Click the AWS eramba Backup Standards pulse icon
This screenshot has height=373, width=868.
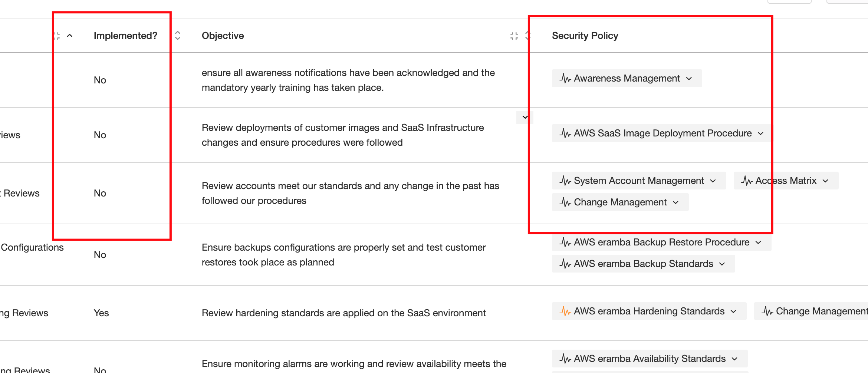(x=565, y=264)
